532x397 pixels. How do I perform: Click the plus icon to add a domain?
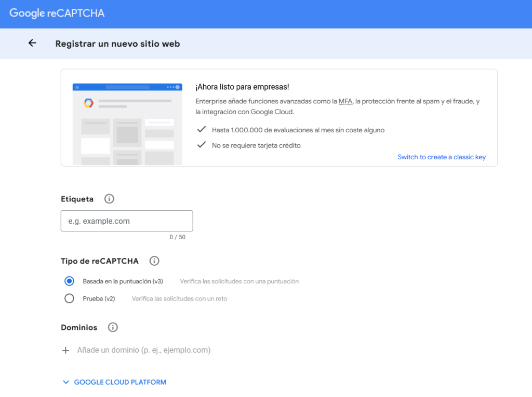click(x=65, y=350)
